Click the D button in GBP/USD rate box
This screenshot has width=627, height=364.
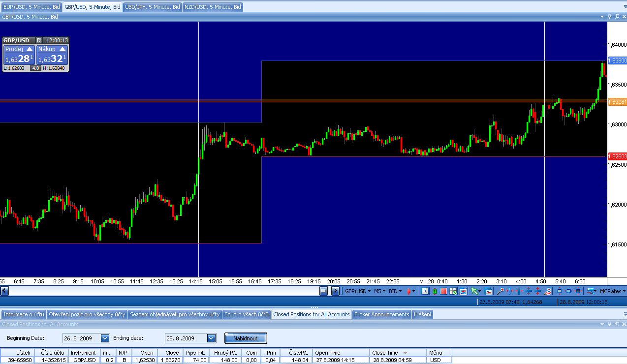(x=39, y=40)
